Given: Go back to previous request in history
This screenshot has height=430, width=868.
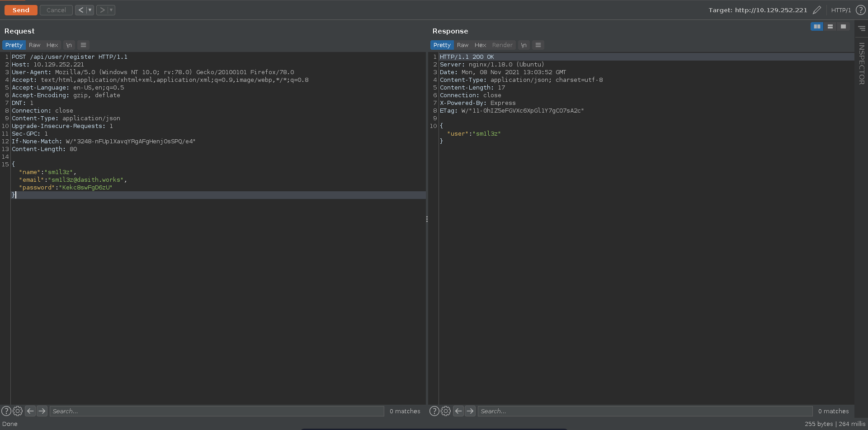Looking at the screenshot, I should (x=80, y=10).
